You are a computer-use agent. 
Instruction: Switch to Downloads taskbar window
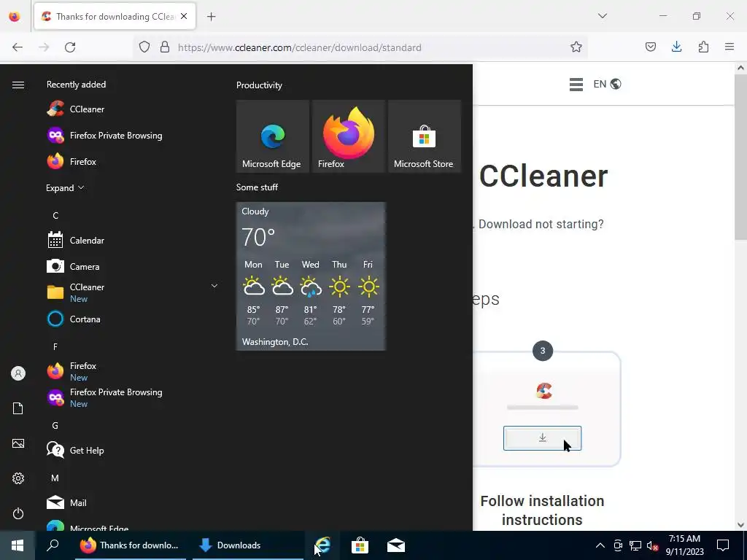247,545
